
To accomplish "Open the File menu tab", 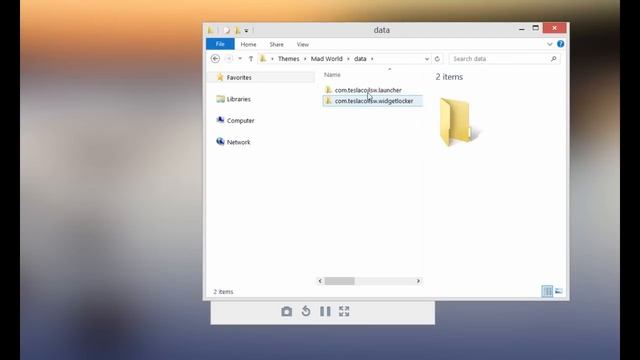I will point(220,44).
